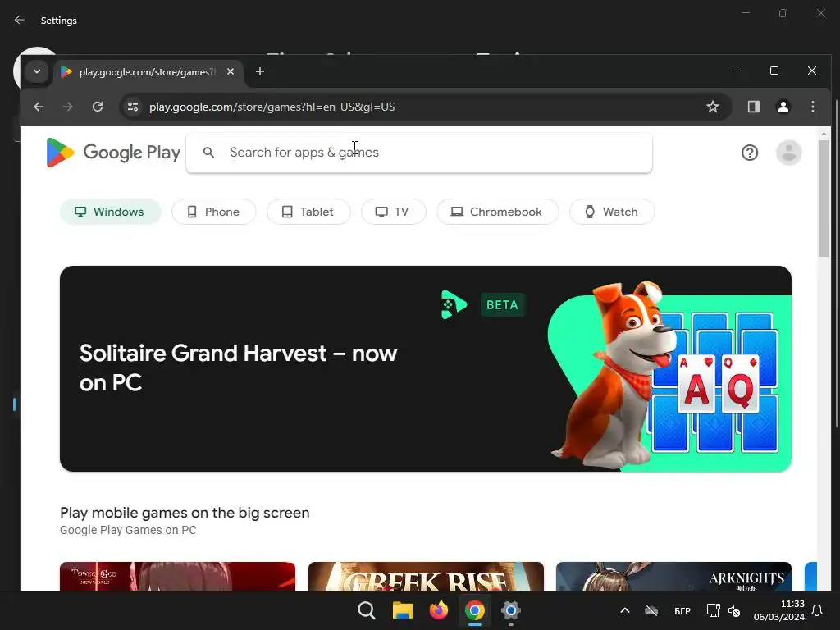
Task: Expand the tab search dropdown
Action: coord(37,71)
